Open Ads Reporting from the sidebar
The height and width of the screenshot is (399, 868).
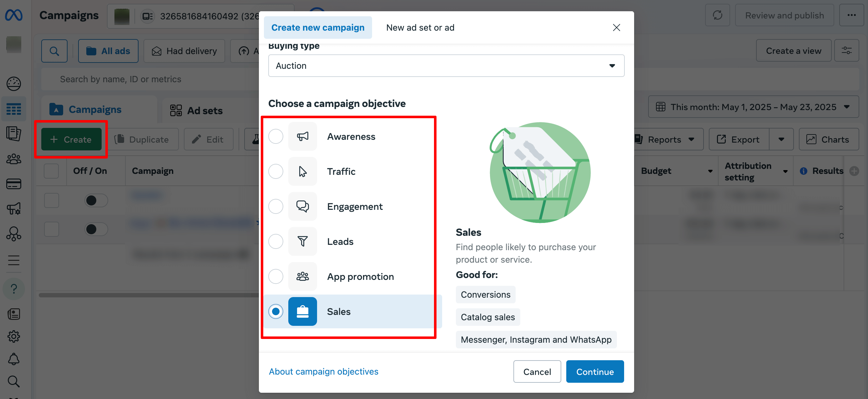click(13, 134)
